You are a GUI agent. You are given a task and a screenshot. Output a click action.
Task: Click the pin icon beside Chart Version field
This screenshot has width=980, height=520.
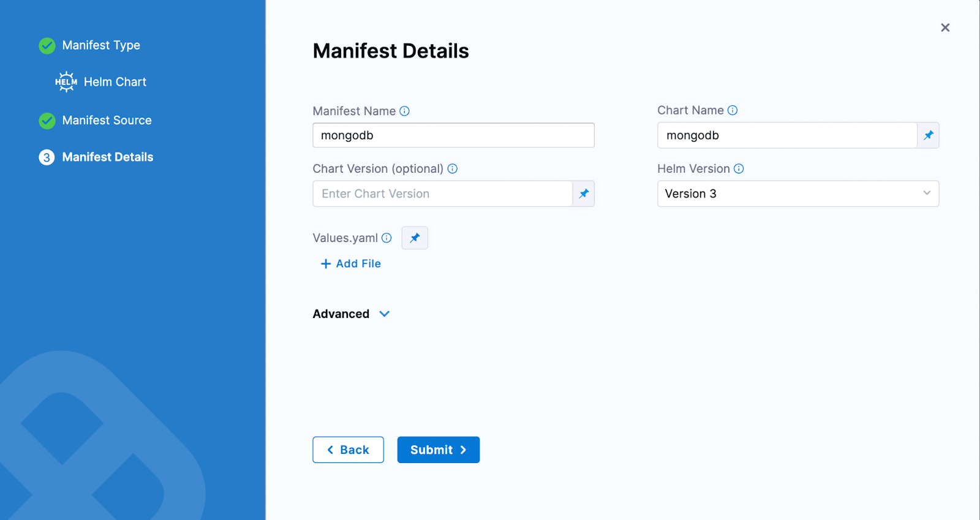click(583, 194)
